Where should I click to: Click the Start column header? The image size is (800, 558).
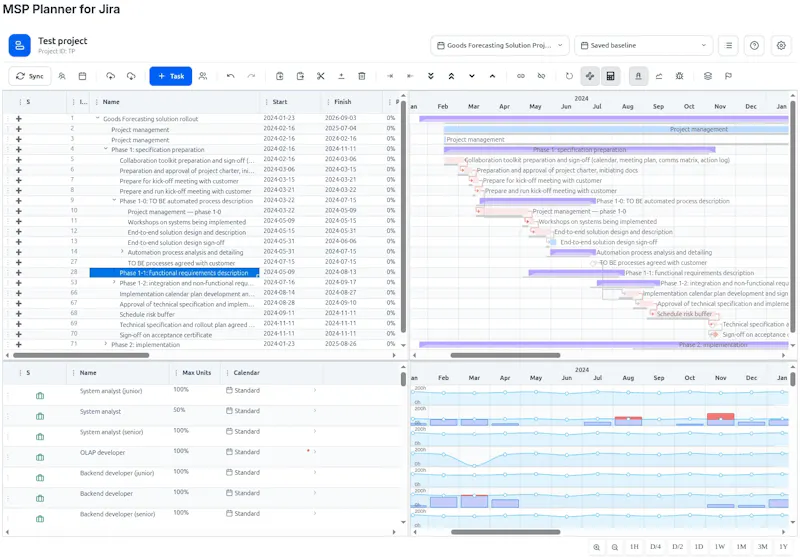(280, 102)
